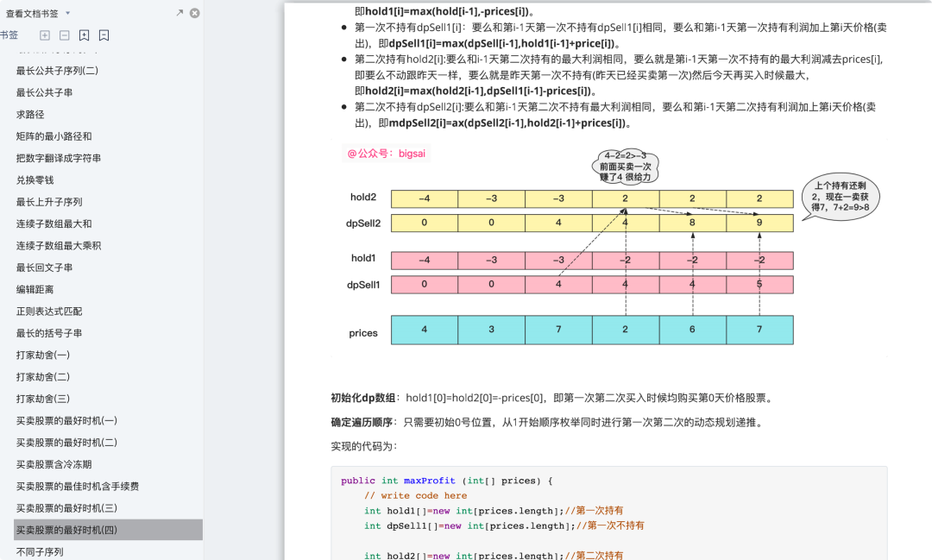
Task: Click the formula hold2[i]=max(hold2[i-1],dpSell1[i-1]-prices[i])
Action: point(478,91)
